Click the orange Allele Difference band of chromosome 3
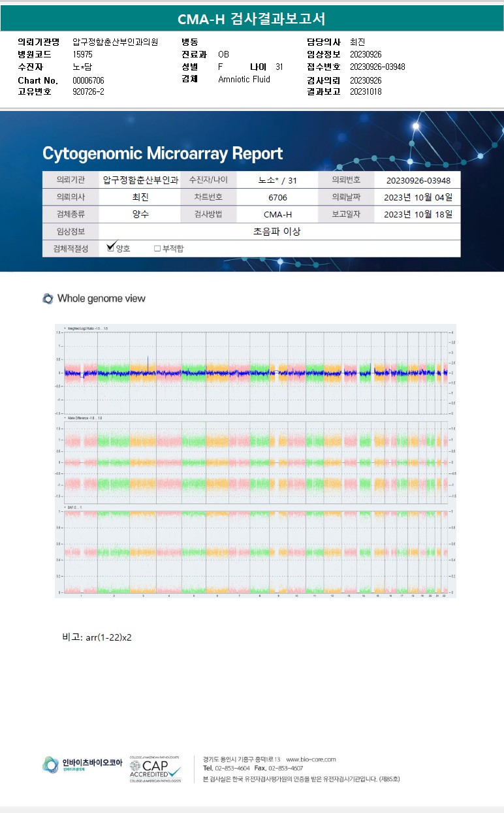 [x=142, y=462]
